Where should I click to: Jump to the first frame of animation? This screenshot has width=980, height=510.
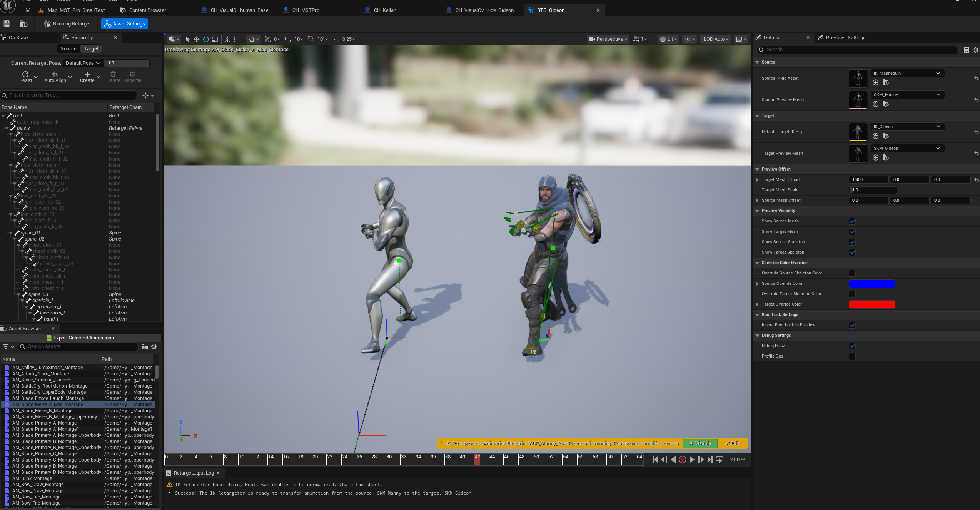point(655,460)
